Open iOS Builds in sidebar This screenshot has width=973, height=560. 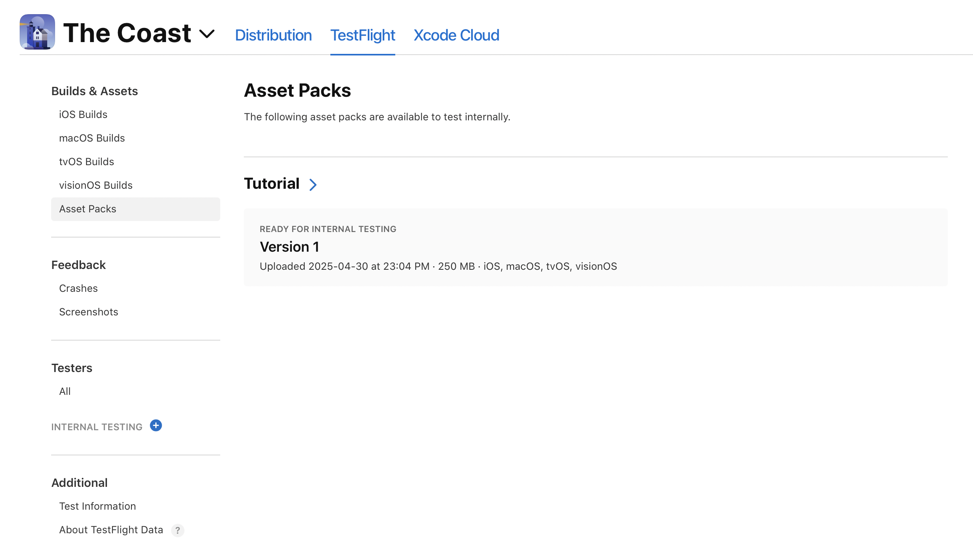pyautogui.click(x=83, y=114)
